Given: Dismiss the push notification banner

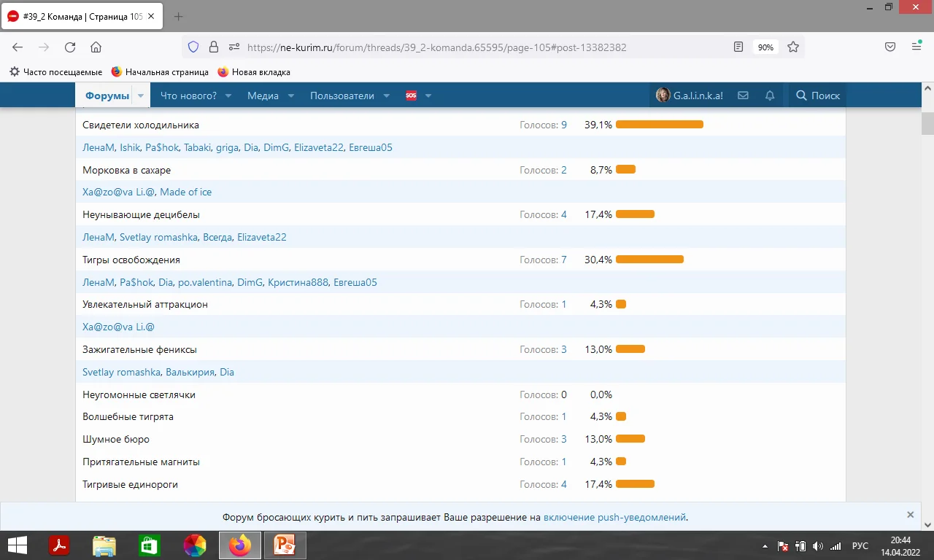Looking at the screenshot, I should [x=910, y=515].
